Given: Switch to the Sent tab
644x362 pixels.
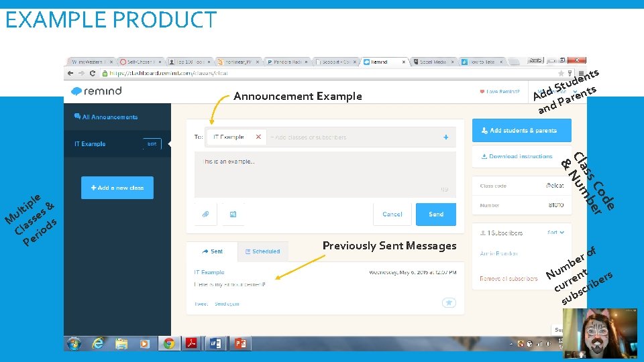Looking at the screenshot, I should pos(212,251).
